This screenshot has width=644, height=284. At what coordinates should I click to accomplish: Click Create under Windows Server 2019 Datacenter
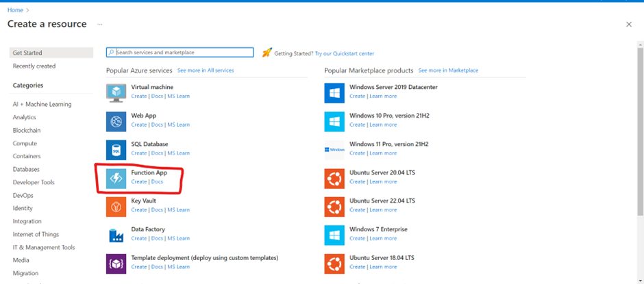click(x=358, y=96)
